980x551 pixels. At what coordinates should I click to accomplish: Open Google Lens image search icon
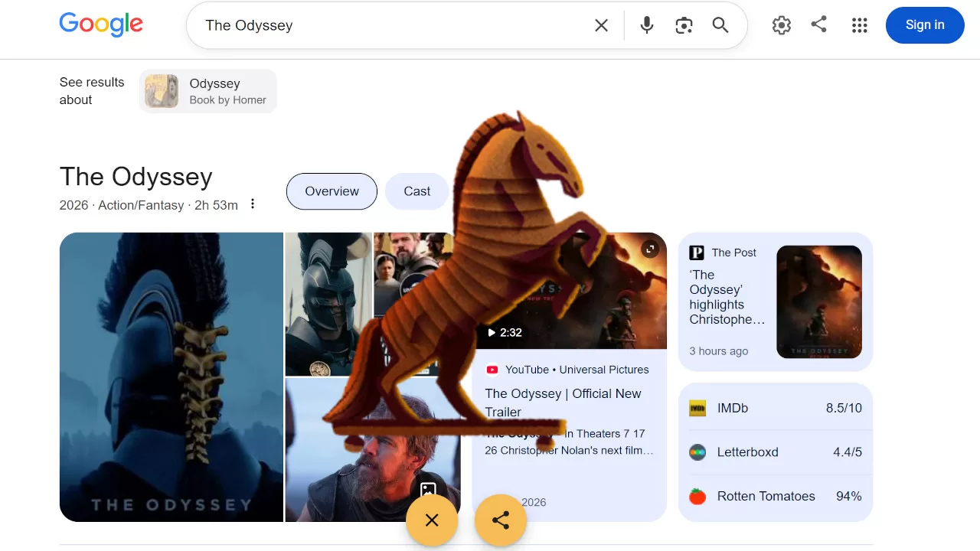[684, 25]
